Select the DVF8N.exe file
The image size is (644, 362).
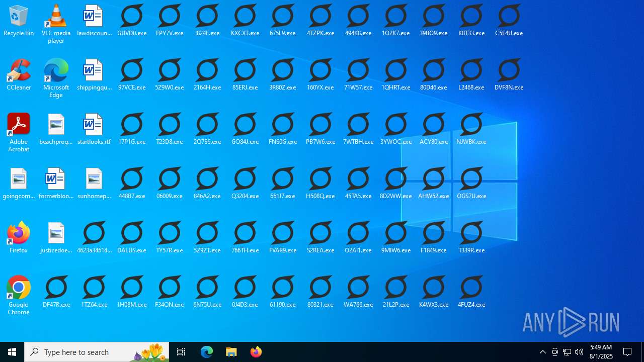pos(509,75)
